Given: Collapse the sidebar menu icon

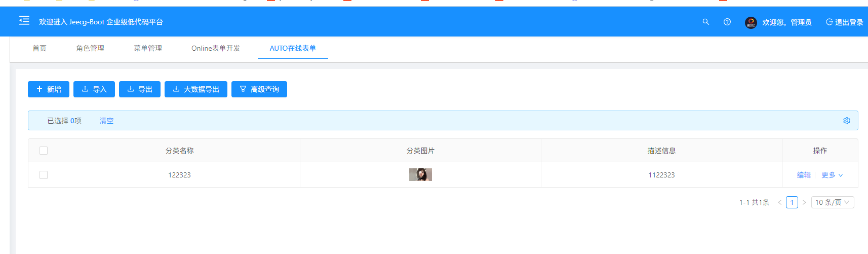Looking at the screenshot, I should (x=24, y=21).
